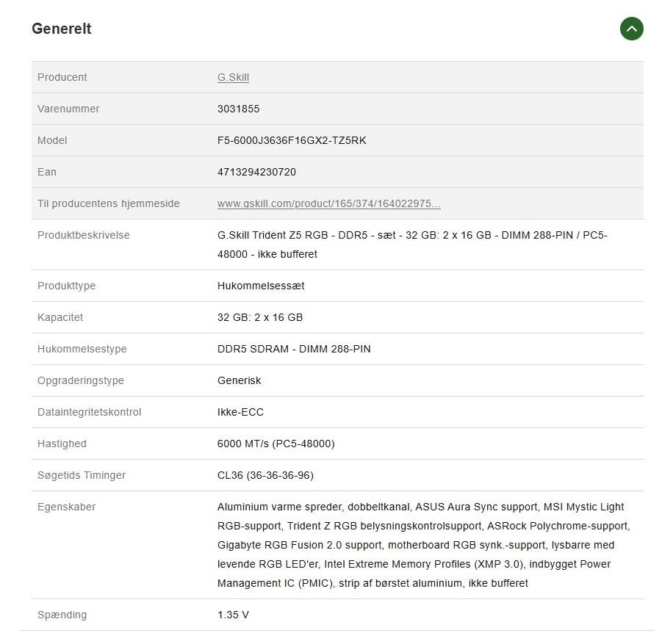The height and width of the screenshot is (644, 662).
Task: Click the 1.35 V voltage value
Action: click(x=233, y=615)
